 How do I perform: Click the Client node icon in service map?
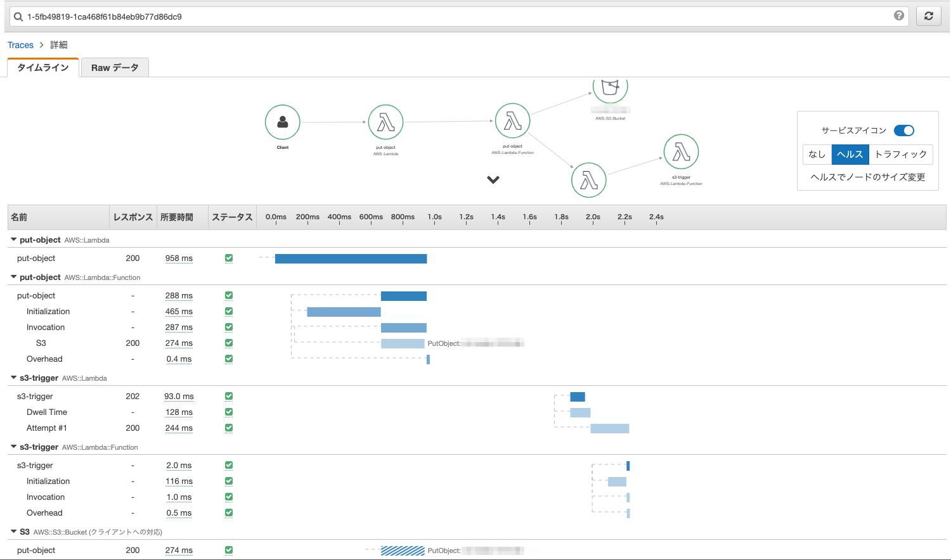coord(283,122)
